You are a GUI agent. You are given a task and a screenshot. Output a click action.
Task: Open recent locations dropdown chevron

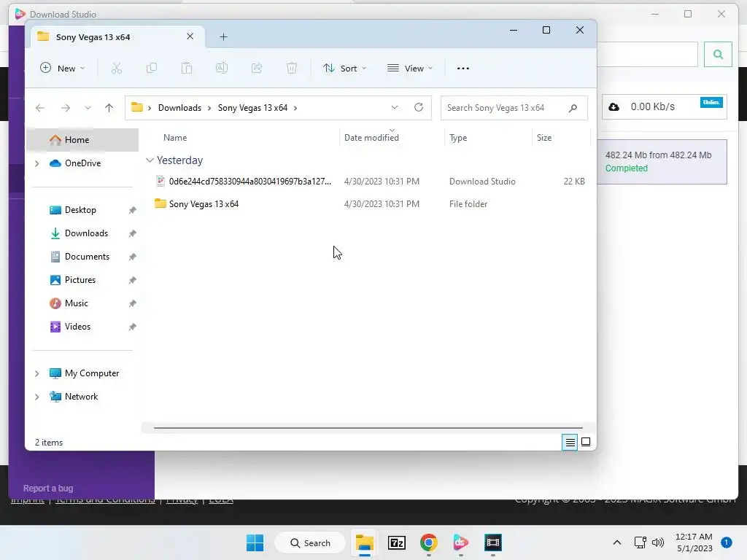pyautogui.click(x=88, y=108)
